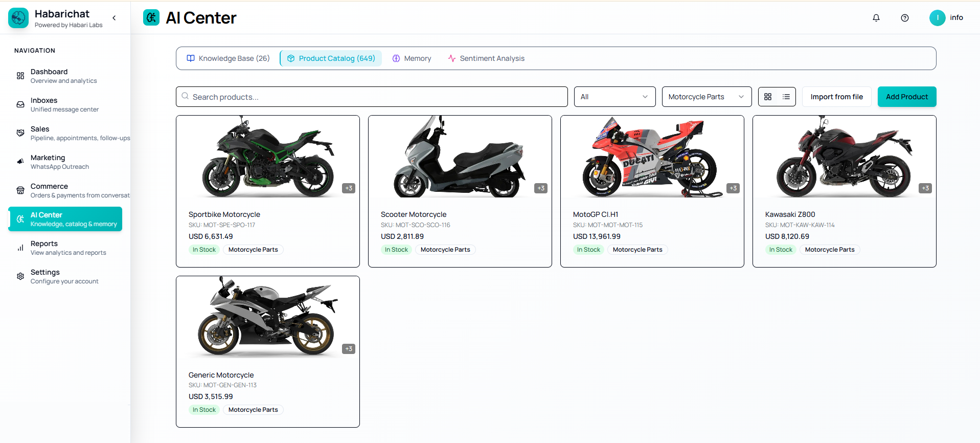Open the help question mark icon
The height and width of the screenshot is (443, 980).
pyautogui.click(x=905, y=18)
